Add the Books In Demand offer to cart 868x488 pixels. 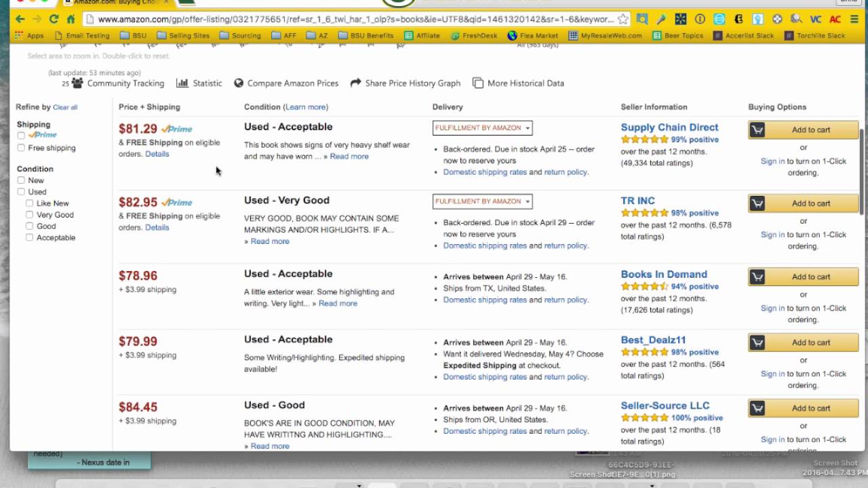(804, 277)
